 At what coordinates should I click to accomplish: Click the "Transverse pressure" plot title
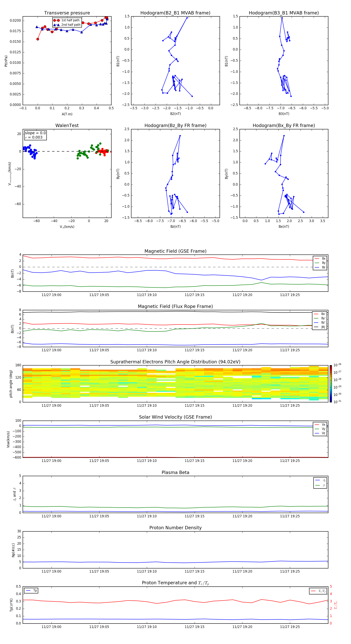[67, 13]
